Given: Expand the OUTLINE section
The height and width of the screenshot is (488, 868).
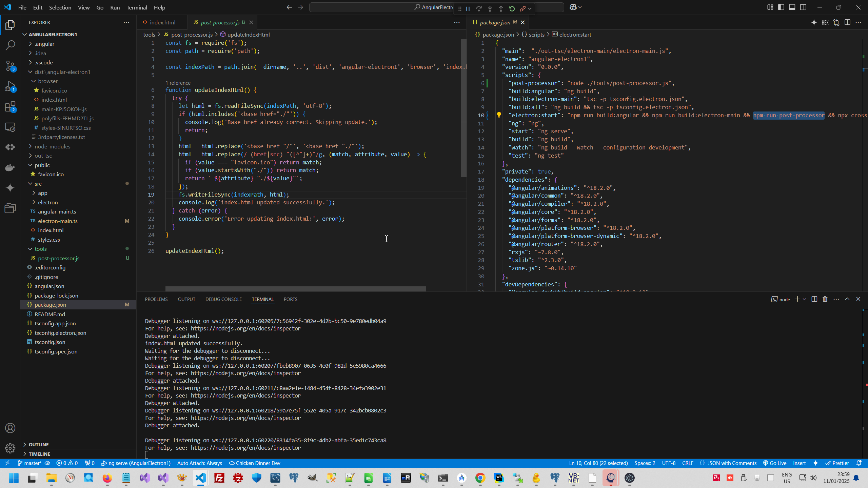Looking at the screenshot, I should [x=39, y=444].
